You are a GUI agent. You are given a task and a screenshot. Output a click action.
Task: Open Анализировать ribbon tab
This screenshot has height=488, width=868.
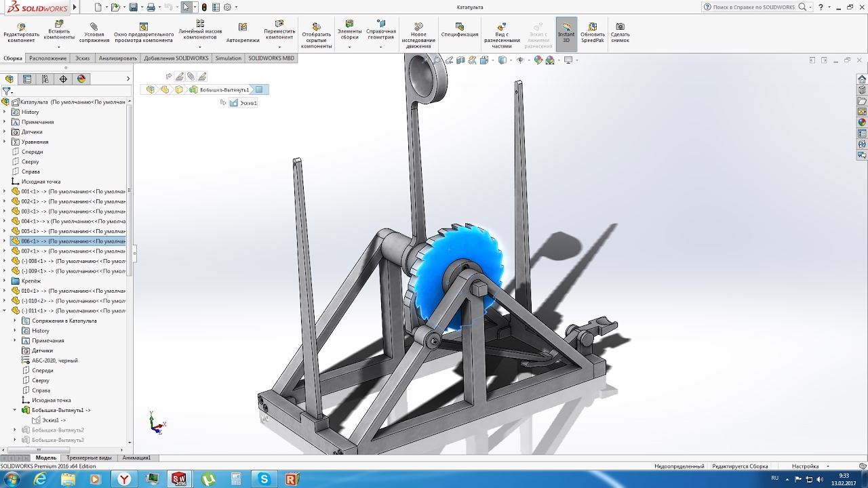click(x=117, y=58)
